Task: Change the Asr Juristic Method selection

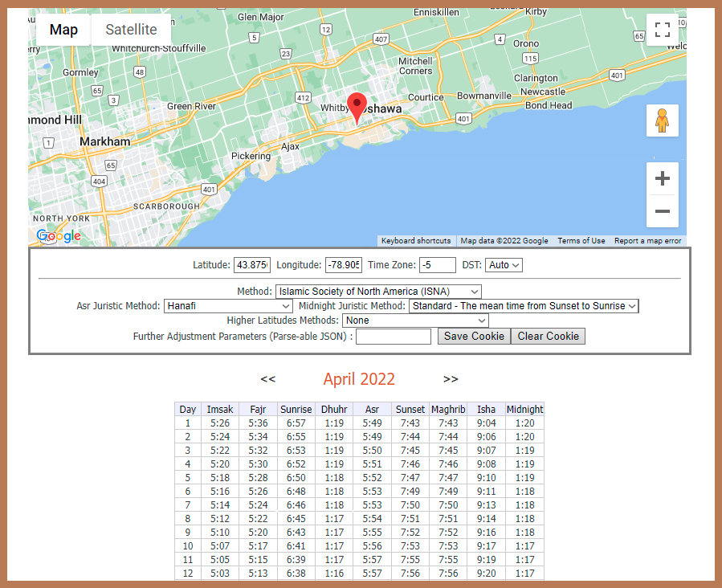Action: click(228, 306)
